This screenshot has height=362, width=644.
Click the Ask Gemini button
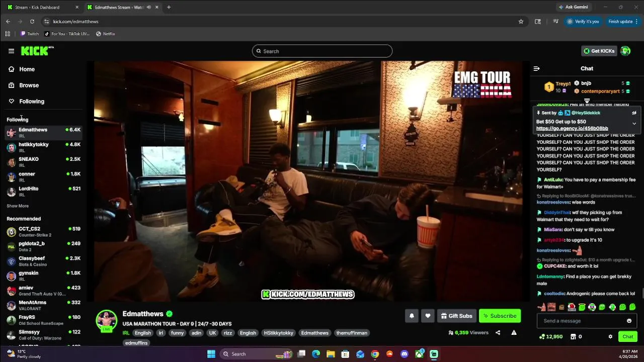coord(573,7)
